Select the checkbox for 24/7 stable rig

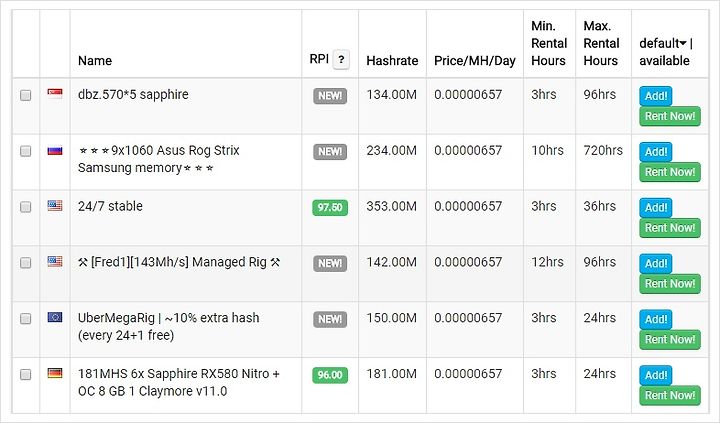coord(26,207)
